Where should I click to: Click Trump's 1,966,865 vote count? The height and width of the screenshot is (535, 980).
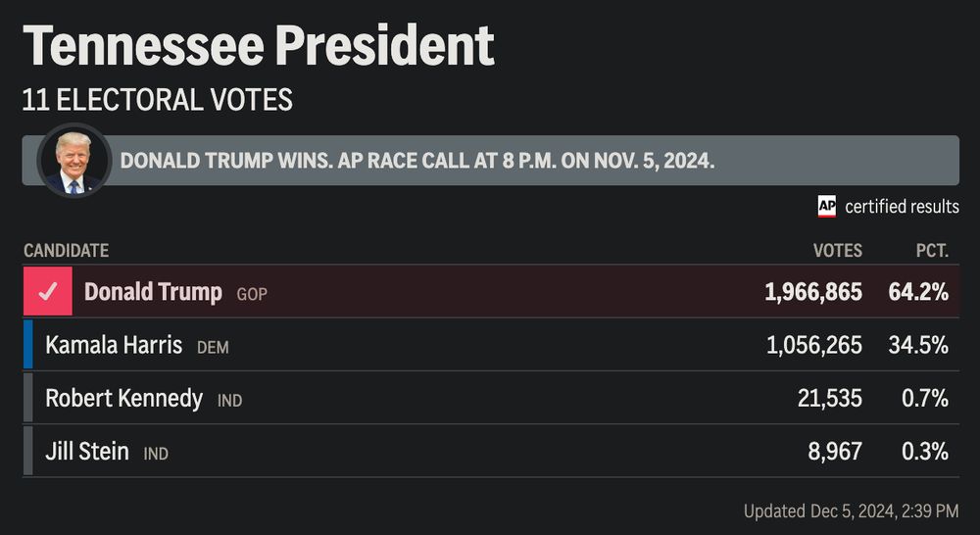[x=813, y=292]
